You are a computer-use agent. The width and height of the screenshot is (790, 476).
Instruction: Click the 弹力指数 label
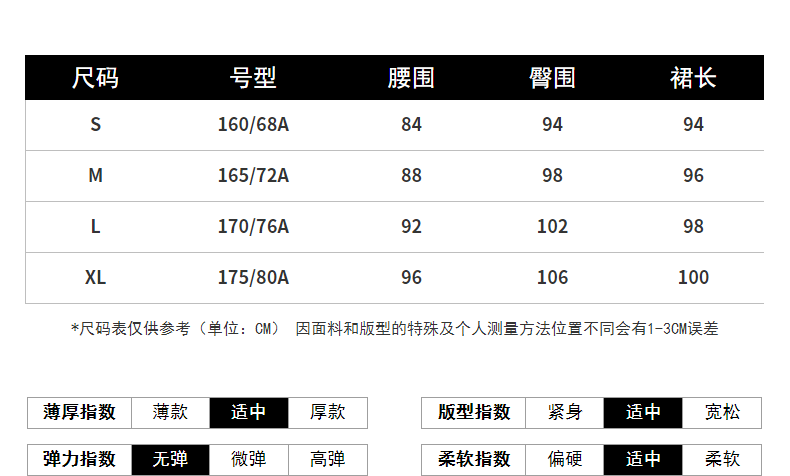79,460
